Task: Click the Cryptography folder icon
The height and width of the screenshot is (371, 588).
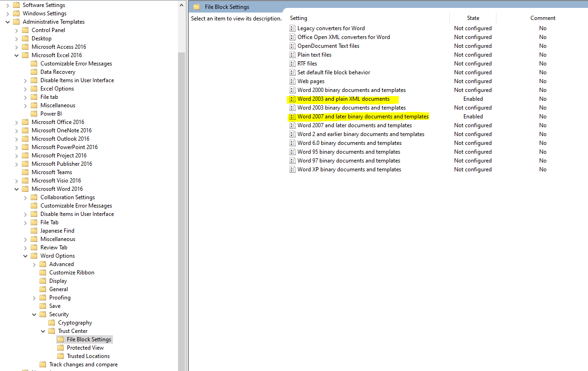Action: pos(52,323)
